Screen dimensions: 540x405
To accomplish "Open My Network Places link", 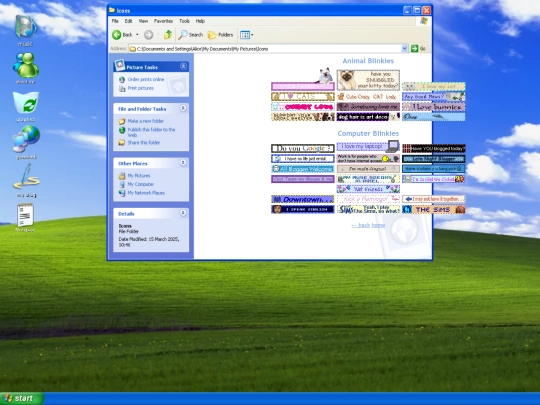I will click(x=146, y=193).
